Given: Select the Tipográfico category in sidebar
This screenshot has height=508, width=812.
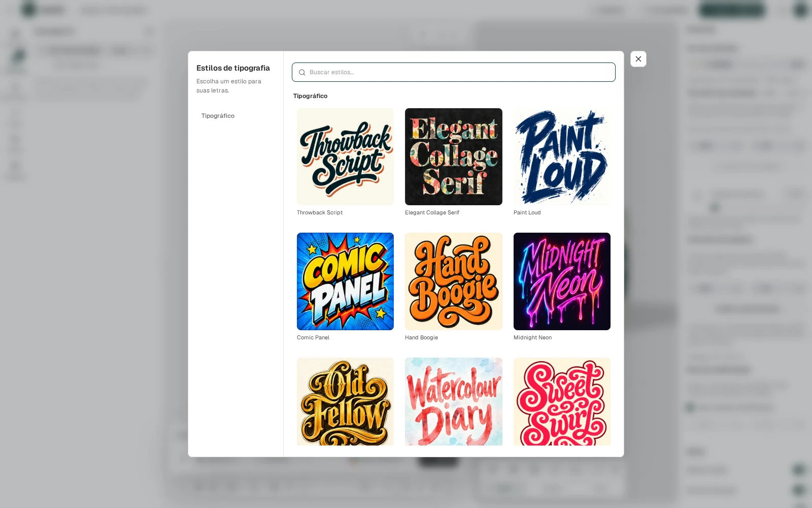Looking at the screenshot, I should [x=218, y=116].
